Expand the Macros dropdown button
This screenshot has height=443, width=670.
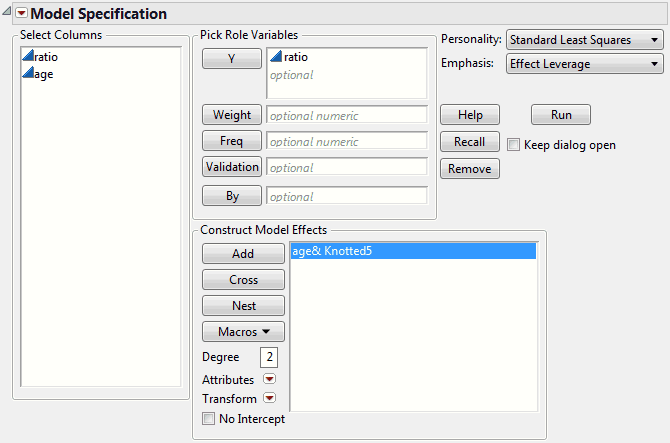tap(243, 331)
